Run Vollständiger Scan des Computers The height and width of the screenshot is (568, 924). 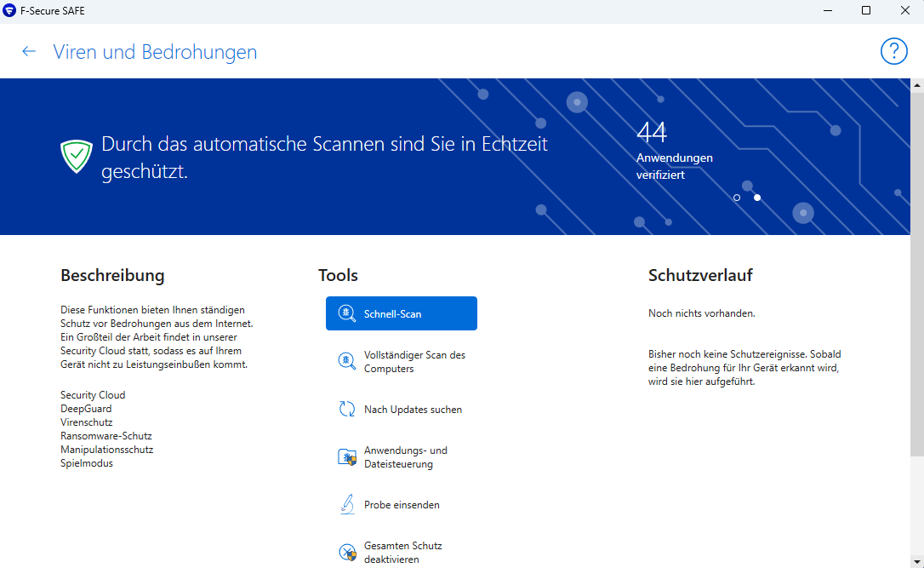[x=402, y=362]
